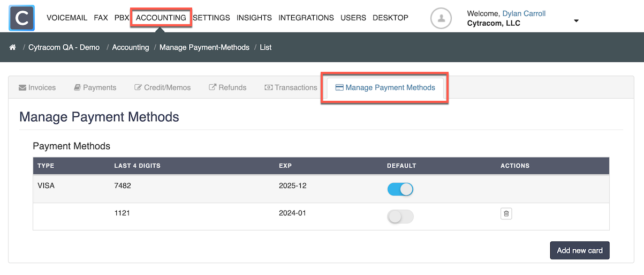Switch to the Transactions tab
644x275 pixels.
point(291,87)
